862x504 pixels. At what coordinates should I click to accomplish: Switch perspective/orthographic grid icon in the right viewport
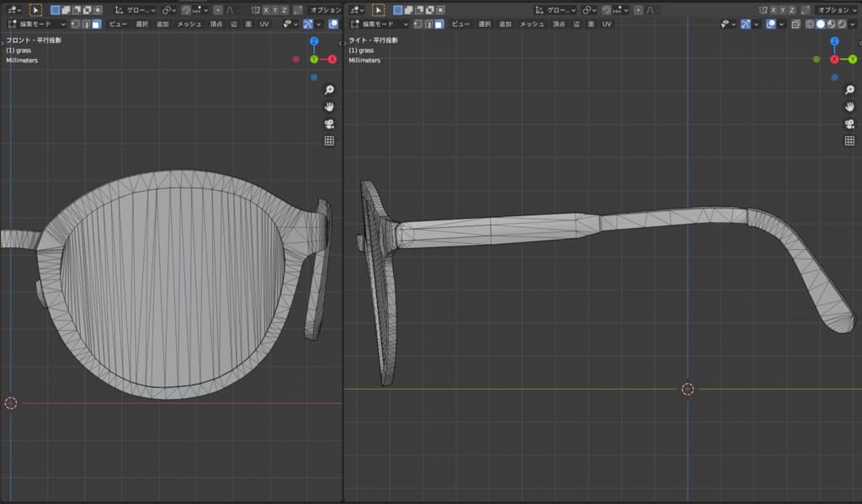click(x=849, y=141)
